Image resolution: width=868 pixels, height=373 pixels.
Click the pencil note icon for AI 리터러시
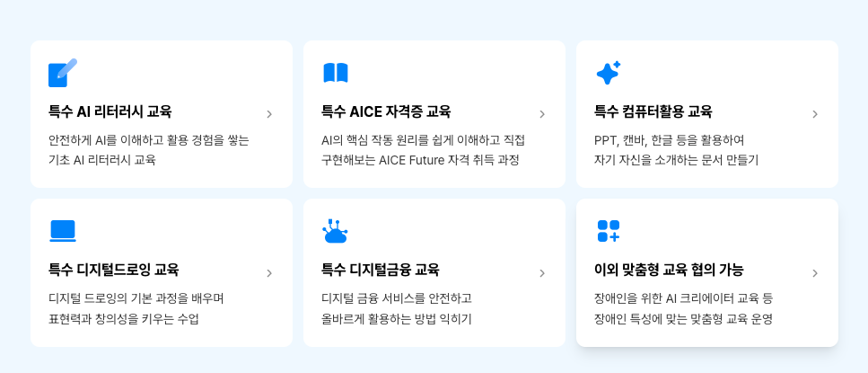pos(62,73)
